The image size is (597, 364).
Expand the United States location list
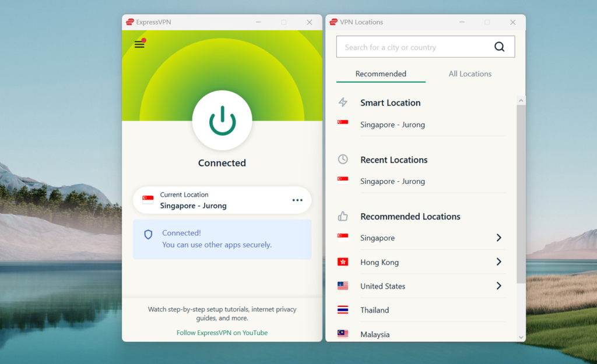pos(498,286)
